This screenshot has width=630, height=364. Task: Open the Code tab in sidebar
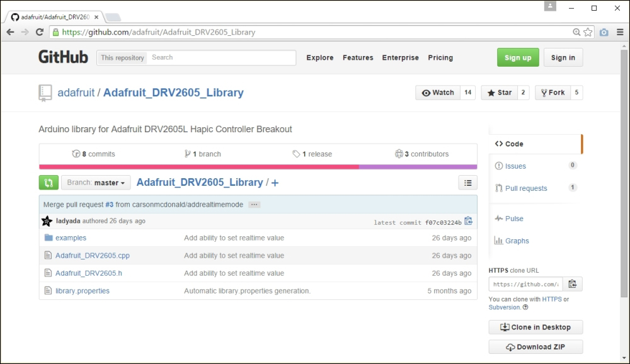pyautogui.click(x=535, y=144)
